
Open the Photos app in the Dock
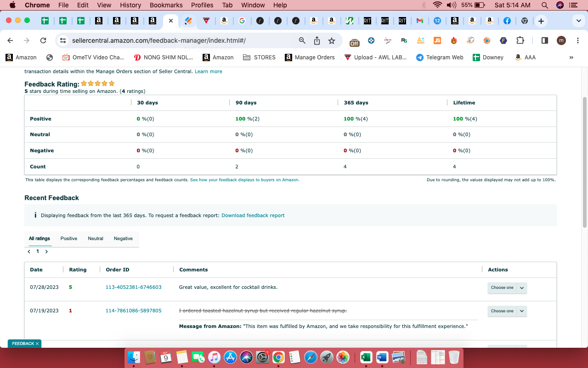pos(343,357)
